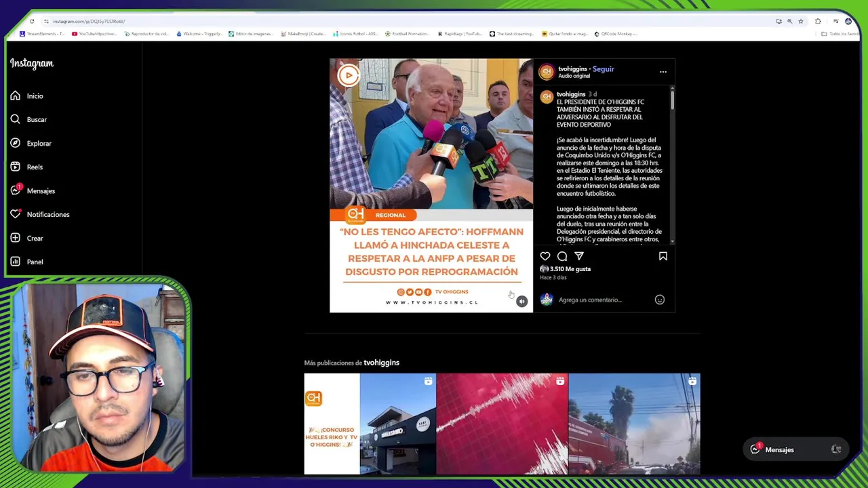Go to Inicio in the sidebar
The image size is (868, 488).
(26, 96)
